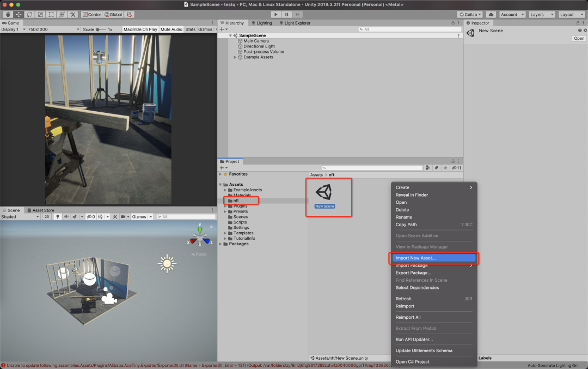Toggle scene audio speaker icon
588x369 pixels.
pyautogui.click(x=66, y=216)
